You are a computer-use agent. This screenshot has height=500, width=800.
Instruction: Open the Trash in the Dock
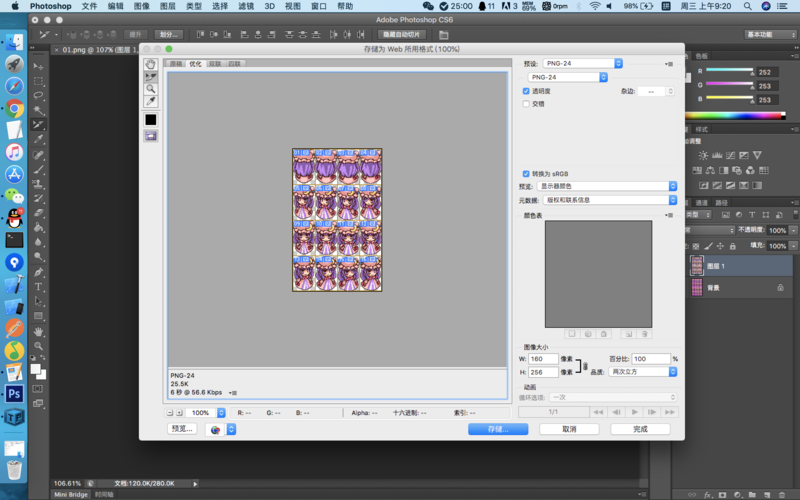pos(14,470)
